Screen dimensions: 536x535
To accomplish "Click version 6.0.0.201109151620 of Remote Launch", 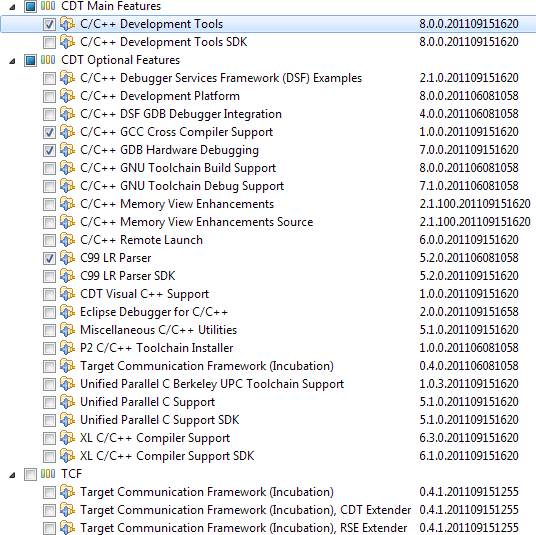I will (x=469, y=240).
